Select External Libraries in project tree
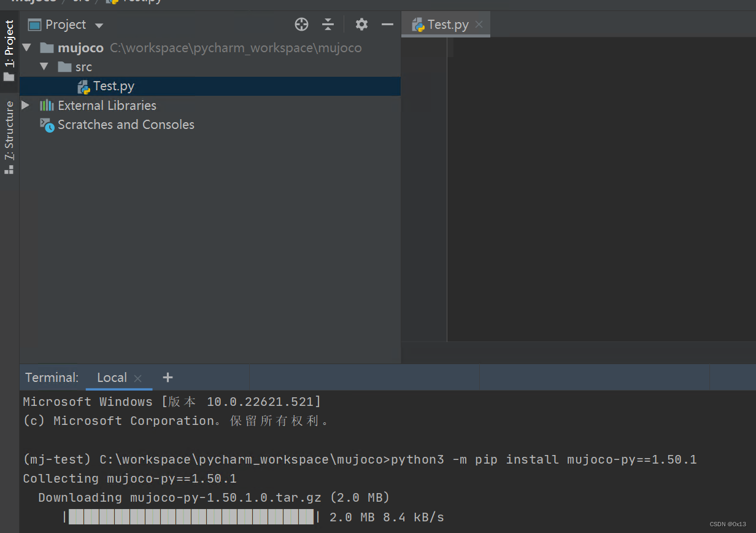 [210, 106]
